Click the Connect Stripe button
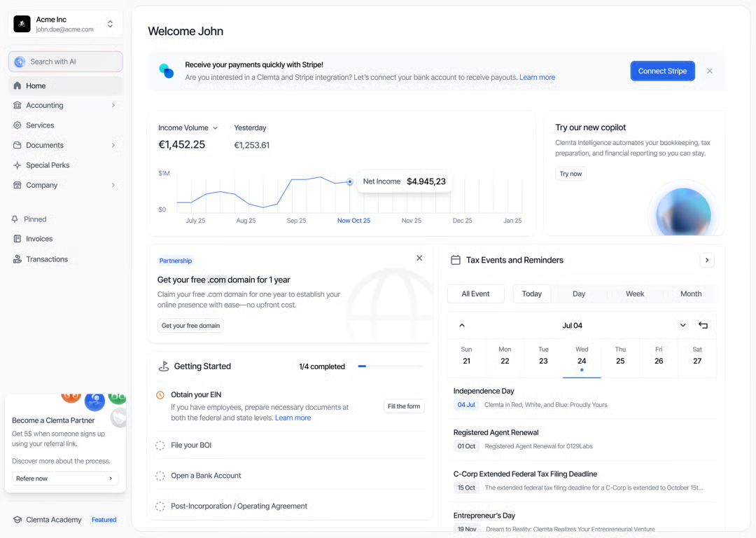Screen dimensions: 756x538 (x=662, y=71)
